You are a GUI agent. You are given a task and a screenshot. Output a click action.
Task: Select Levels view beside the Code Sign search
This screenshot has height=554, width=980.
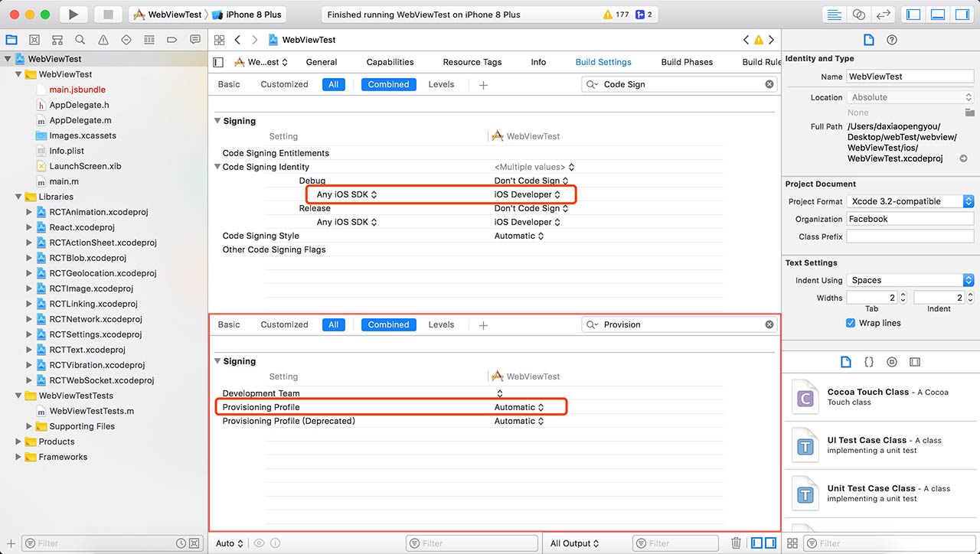coord(441,84)
